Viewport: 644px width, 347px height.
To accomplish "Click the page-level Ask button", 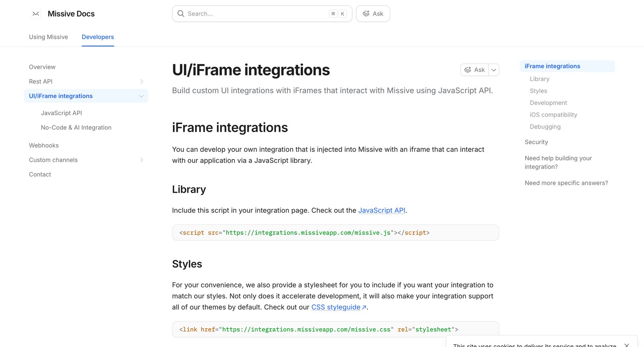I will (474, 70).
